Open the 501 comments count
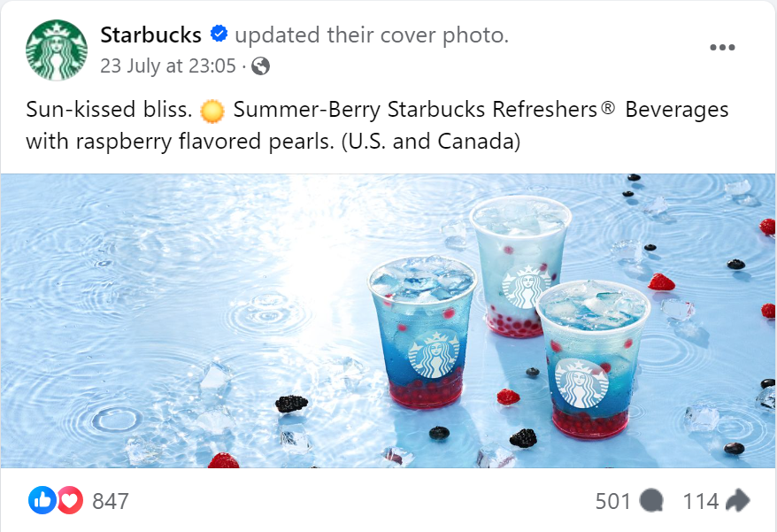Screen dimensions: 777x532 pos(613,501)
